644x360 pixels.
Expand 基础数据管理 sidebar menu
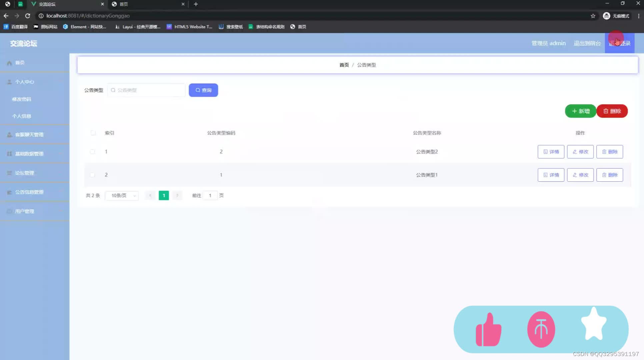pos(35,154)
